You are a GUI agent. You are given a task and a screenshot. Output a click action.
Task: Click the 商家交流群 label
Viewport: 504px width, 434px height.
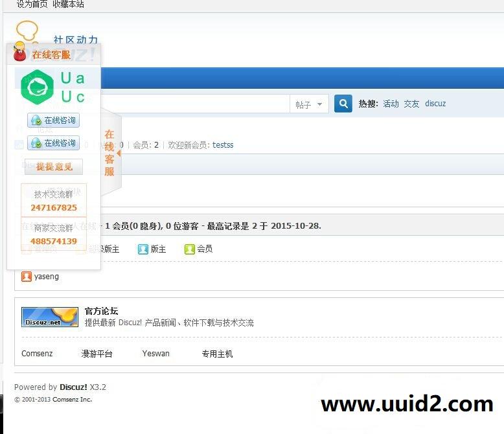54,228
